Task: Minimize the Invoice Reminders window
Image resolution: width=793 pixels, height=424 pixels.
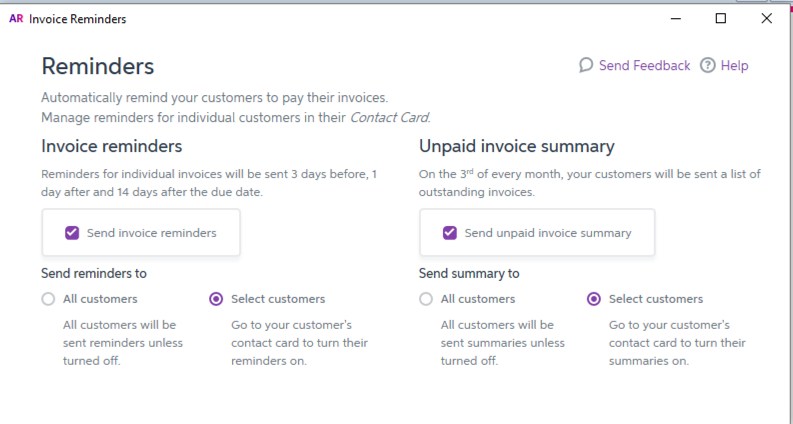Action: click(x=675, y=19)
